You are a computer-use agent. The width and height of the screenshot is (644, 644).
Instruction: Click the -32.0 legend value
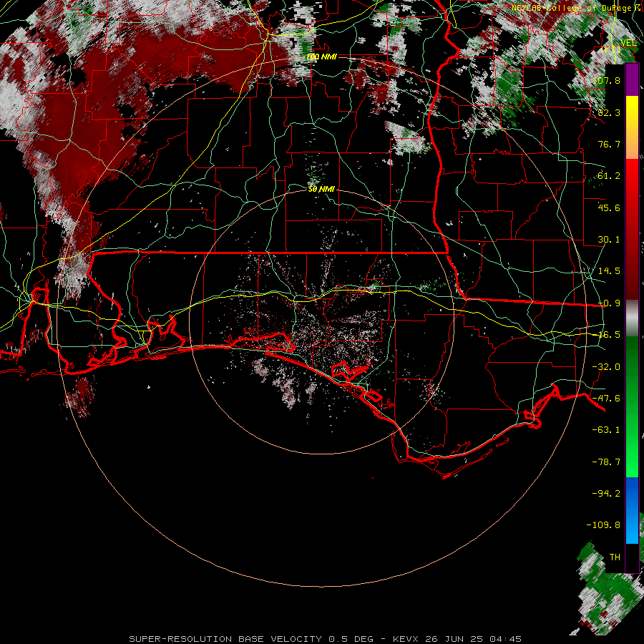click(607, 366)
